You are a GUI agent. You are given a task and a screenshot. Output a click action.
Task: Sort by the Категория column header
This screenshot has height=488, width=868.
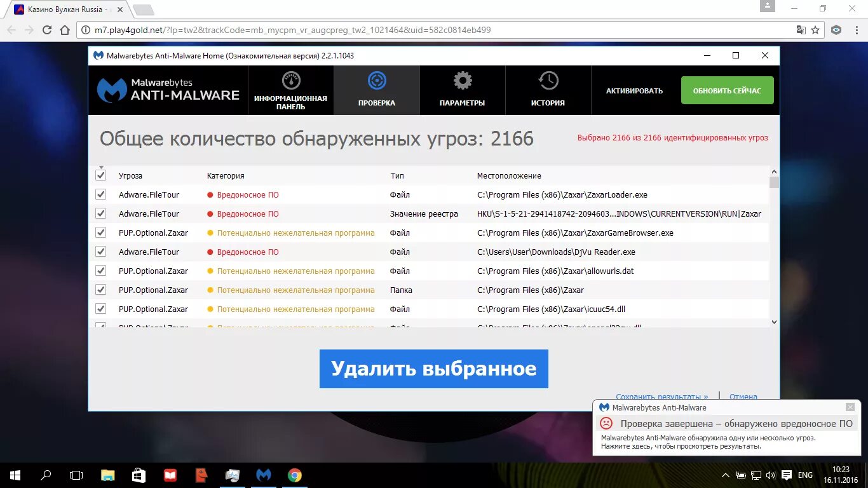[226, 176]
